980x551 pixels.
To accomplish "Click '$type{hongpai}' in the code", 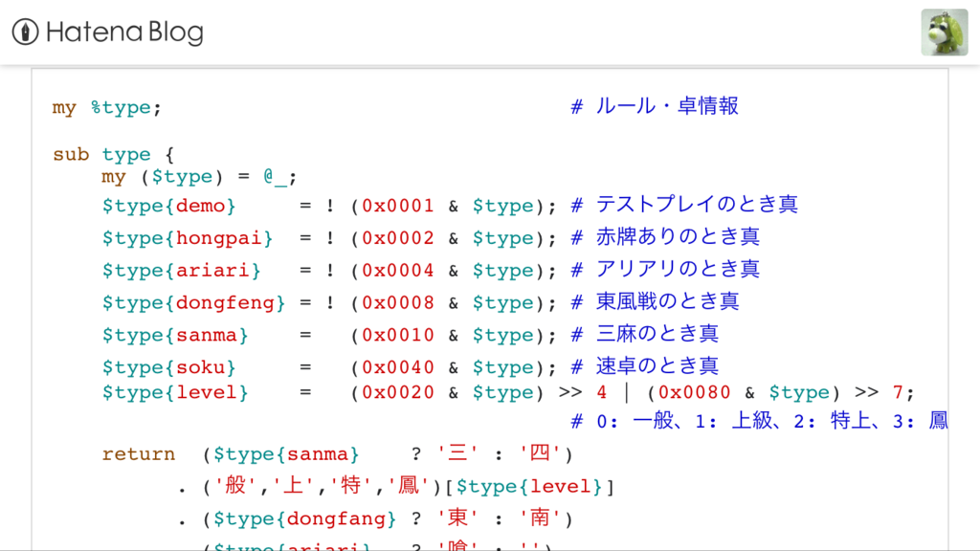I will point(188,238).
